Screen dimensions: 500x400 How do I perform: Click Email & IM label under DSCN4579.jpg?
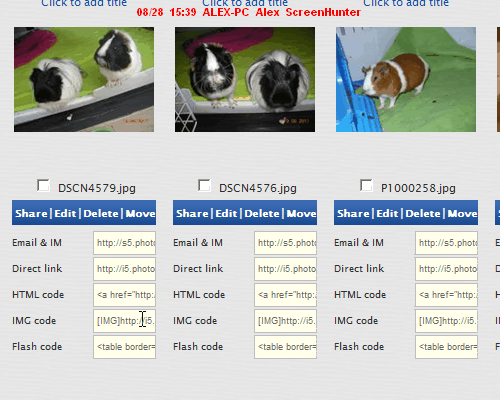coord(37,243)
